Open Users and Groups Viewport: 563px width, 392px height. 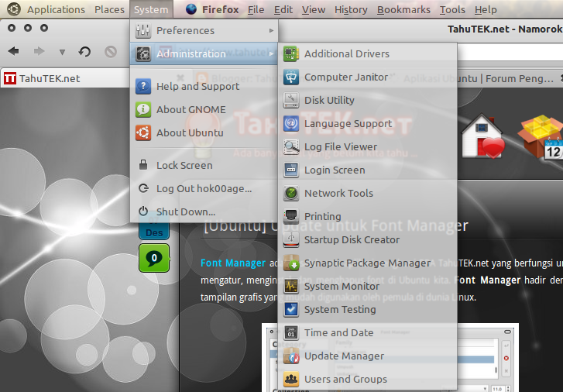pos(345,380)
